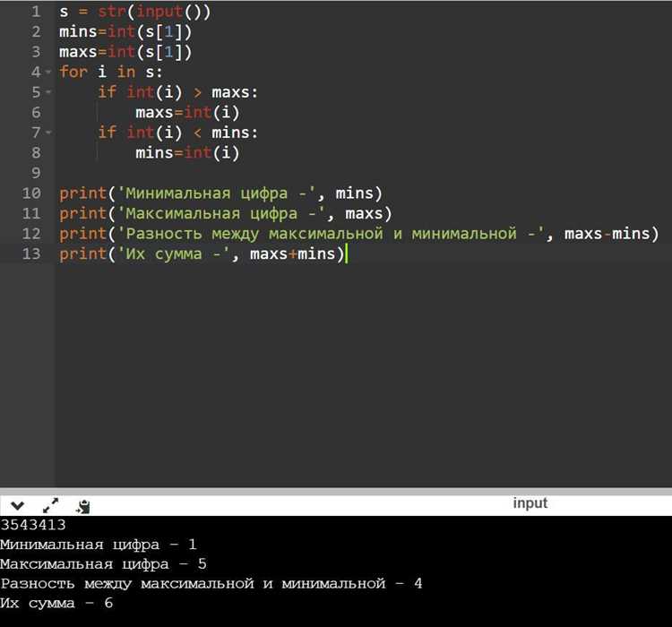The image size is (672, 627).
Task: Click console output 'Их сумма - 6'
Action: [x=56, y=603]
